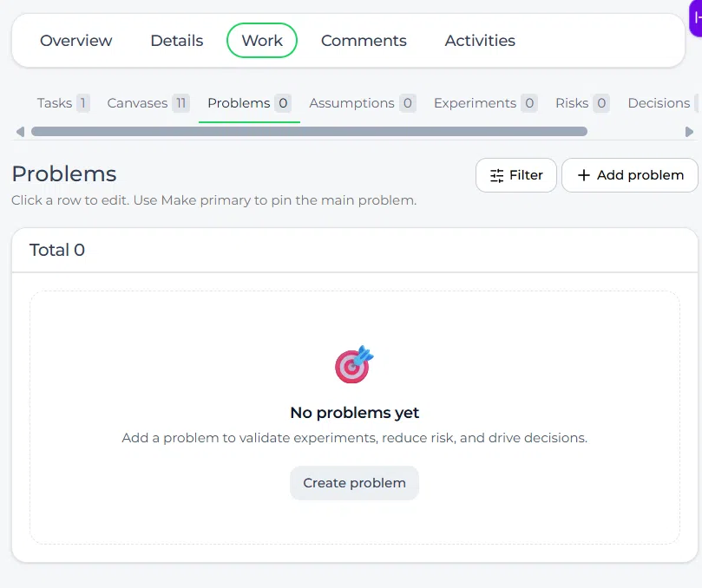
Task: Click the purple widget icon at top-right corner
Action: point(696,18)
